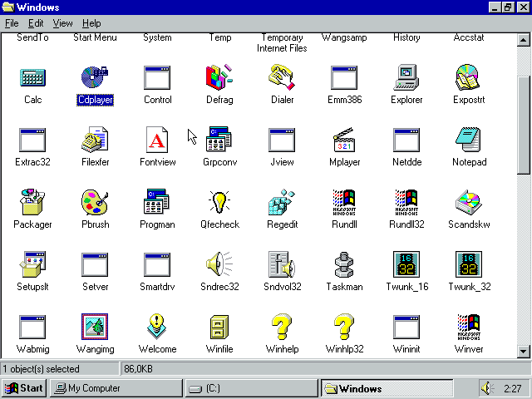Click the 2:27 clock in tray
The height and width of the screenshot is (399, 532).
512,388
